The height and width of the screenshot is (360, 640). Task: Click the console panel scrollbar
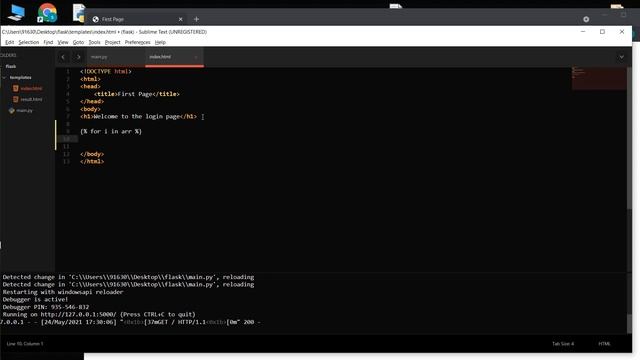tap(629, 324)
